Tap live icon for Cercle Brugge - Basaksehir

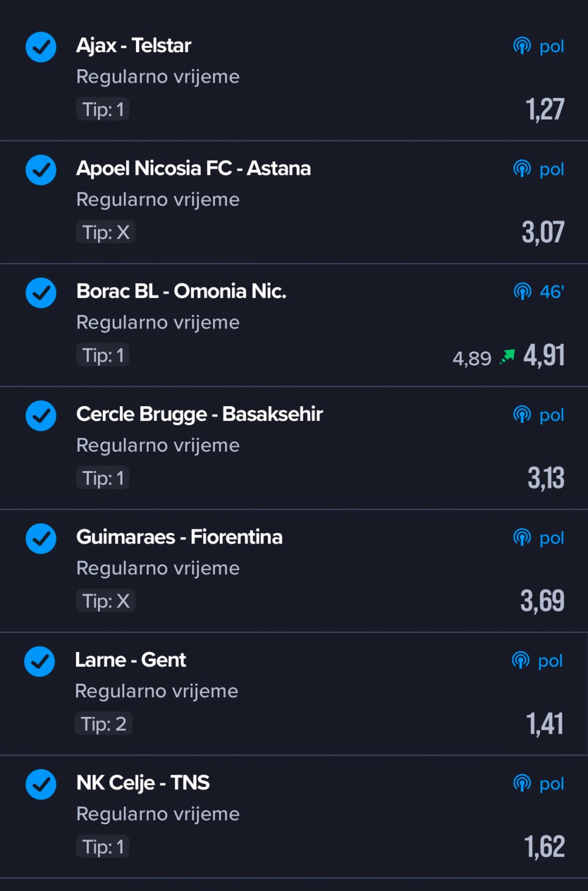[522, 415]
